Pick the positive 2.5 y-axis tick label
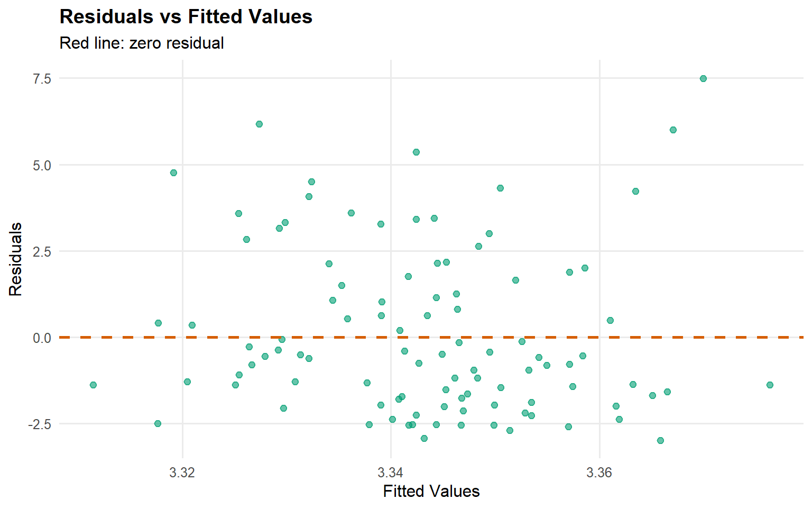This screenshot has width=812, height=508. coord(42,251)
